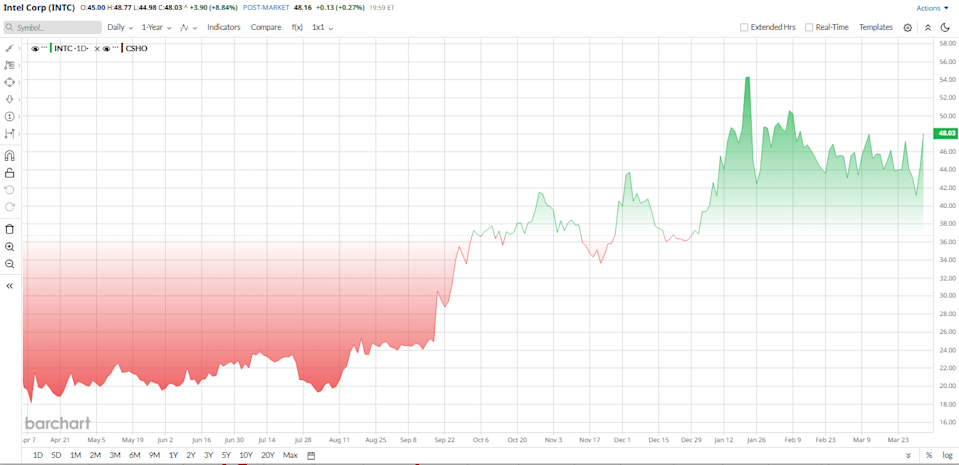This screenshot has height=465, width=959.
Task: Click the magnet snap tool icon
Action: pyautogui.click(x=10, y=156)
